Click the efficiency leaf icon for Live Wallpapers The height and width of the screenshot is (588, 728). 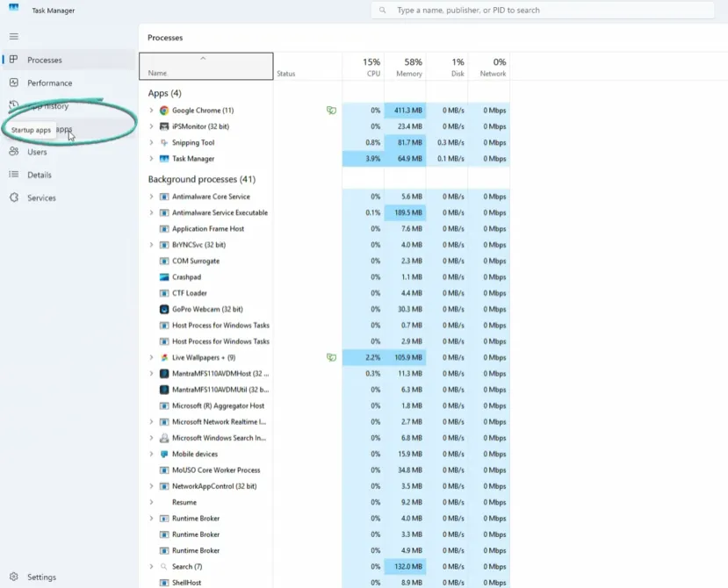pyautogui.click(x=331, y=357)
